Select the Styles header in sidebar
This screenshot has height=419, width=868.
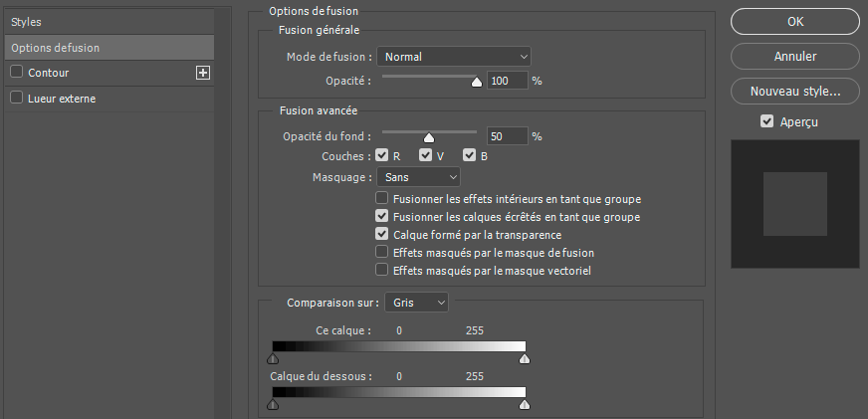point(108,21)
